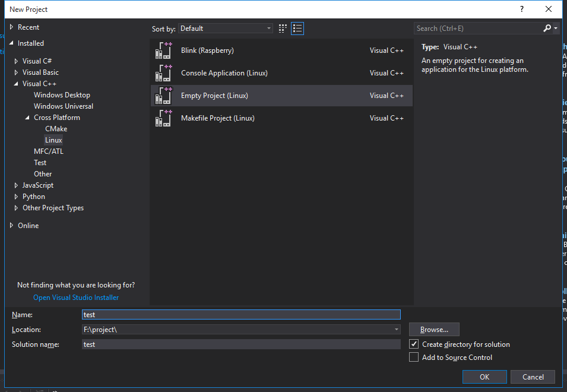
Task: Click the Blink (Raspberry) template icon
Action: tap(163, 51)
